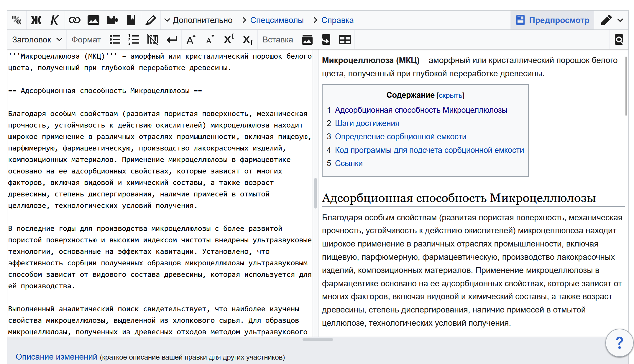Open the Заголовок heading dropdown
The height and width of the screenshot is (364, 634).
[x=37, y=39]
